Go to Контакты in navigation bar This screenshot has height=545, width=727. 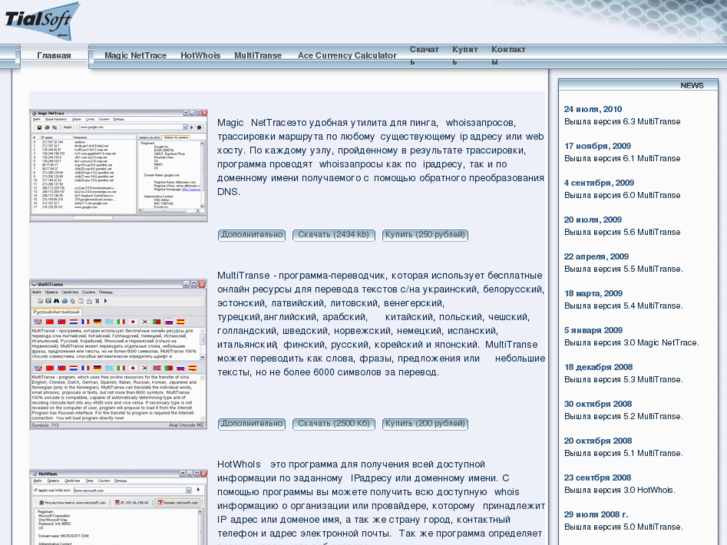(507, 55)
